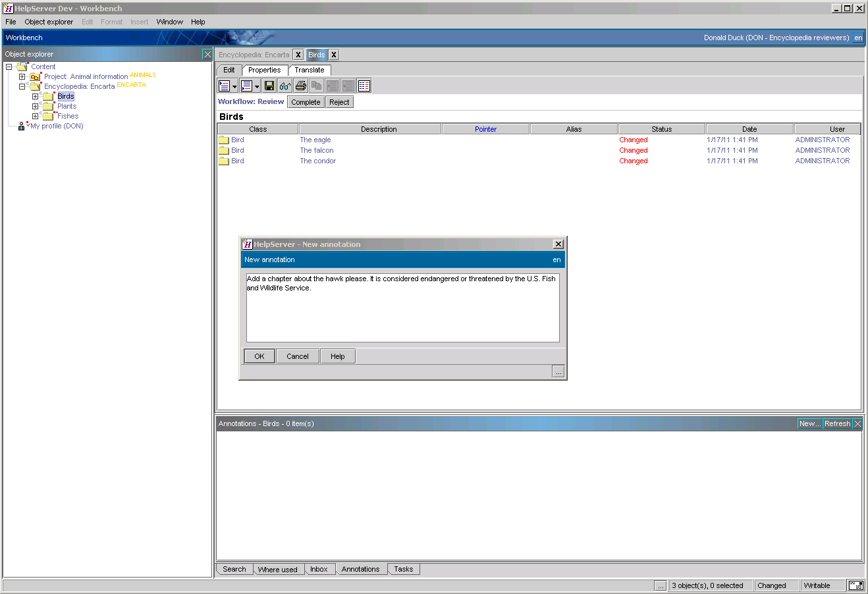
Task: Open the Inbox bottom tab
Action: tap(319, 569)
